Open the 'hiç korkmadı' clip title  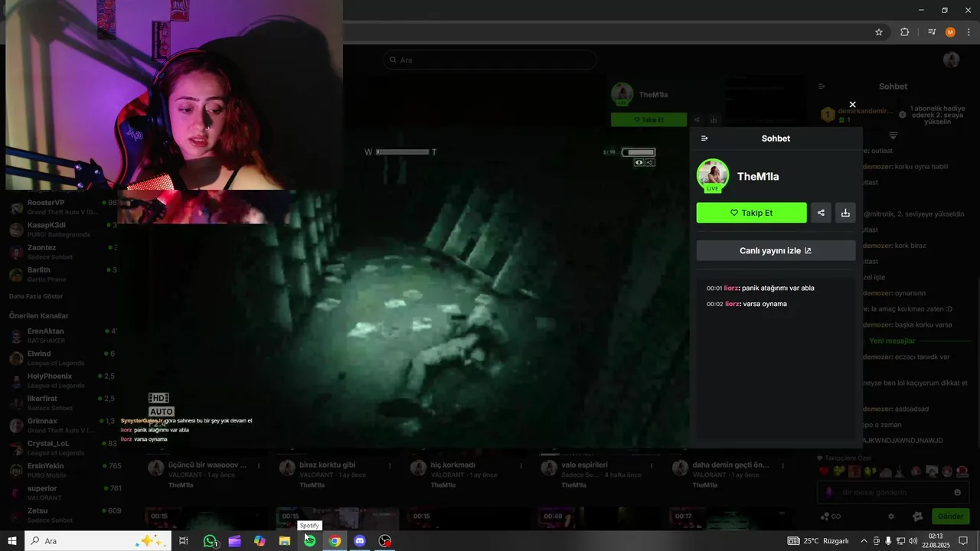tap(452, 465)
